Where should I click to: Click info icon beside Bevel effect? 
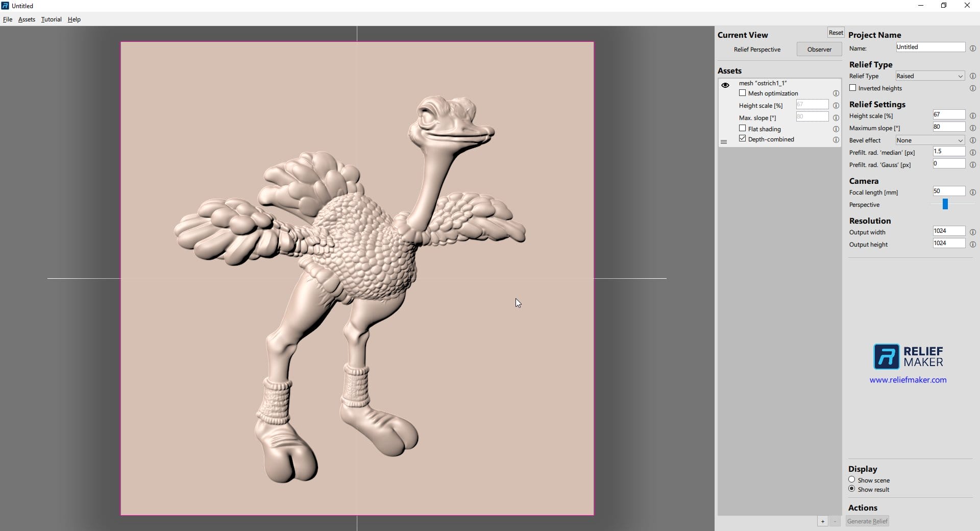point(972,140)
